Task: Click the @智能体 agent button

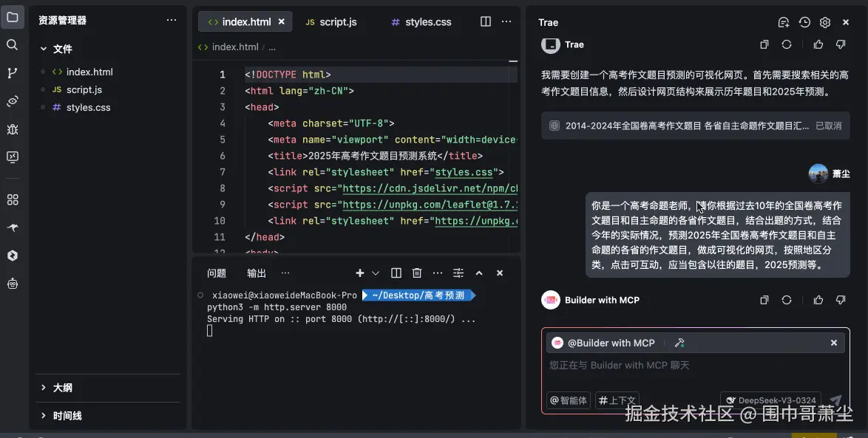Action: [x=569, y=400]
